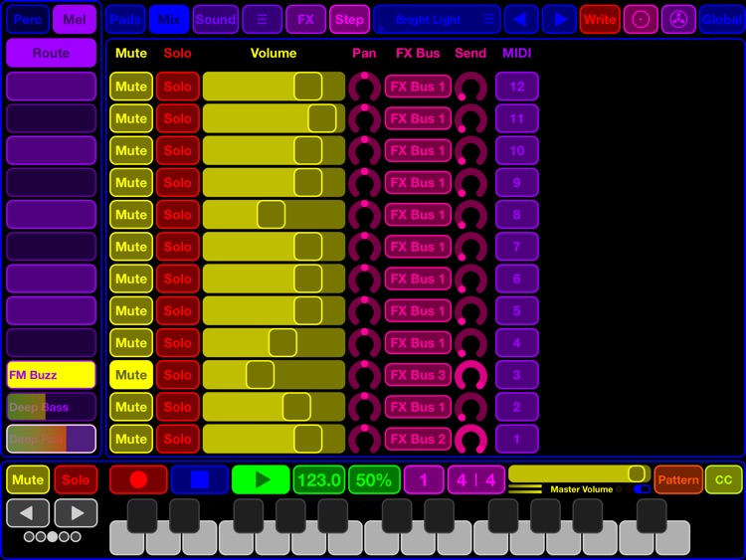Screen dimensions: 746x560
Task: Open the 123.0 tempo selector
Action: coord(318,479)
